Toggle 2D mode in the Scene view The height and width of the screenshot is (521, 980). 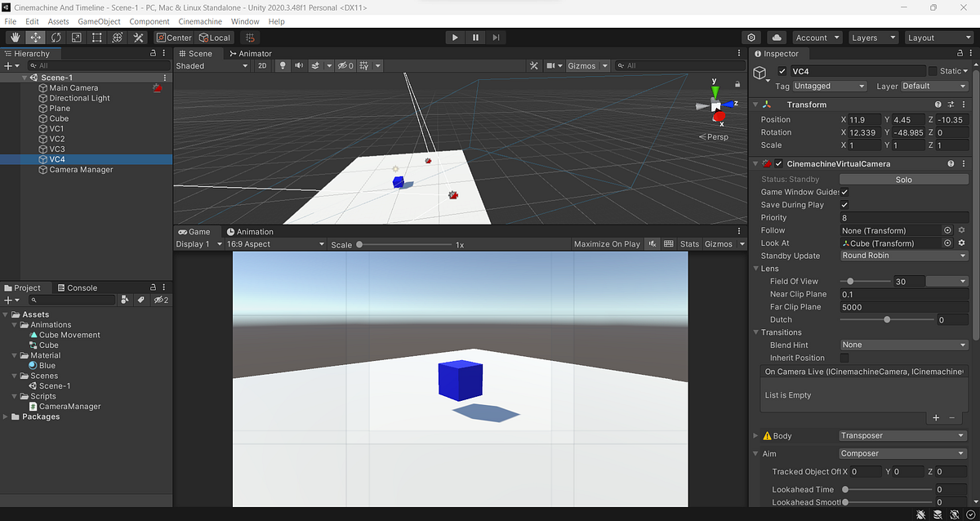point(262,65)
